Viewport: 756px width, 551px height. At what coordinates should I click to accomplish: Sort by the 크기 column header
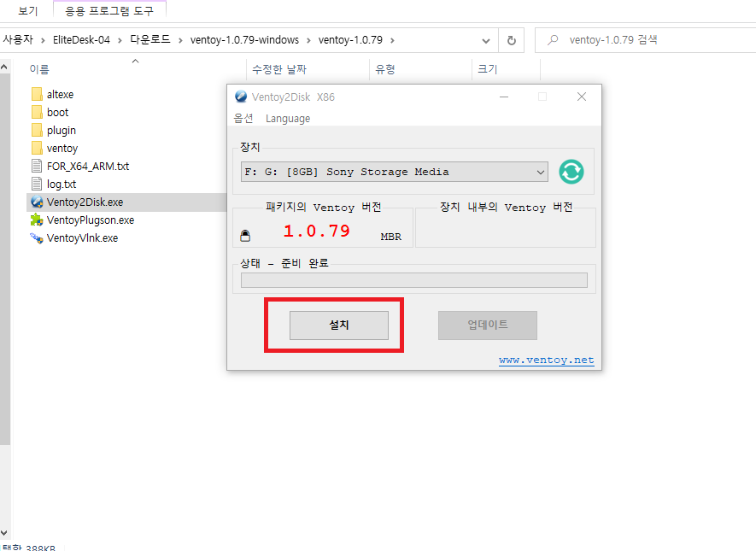[488, 69]
